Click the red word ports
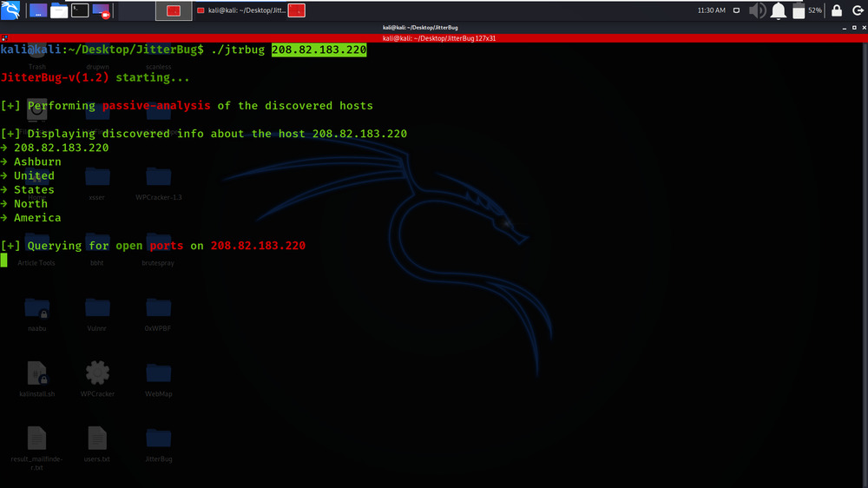868x488 pixels. [x=166, y=246]
